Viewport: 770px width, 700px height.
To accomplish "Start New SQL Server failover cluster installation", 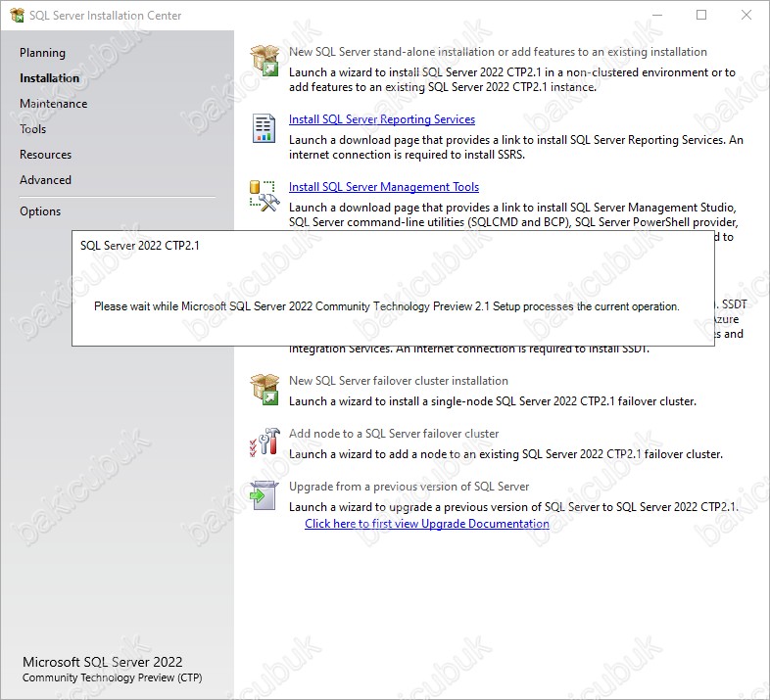I will click(x=399, y=381).
